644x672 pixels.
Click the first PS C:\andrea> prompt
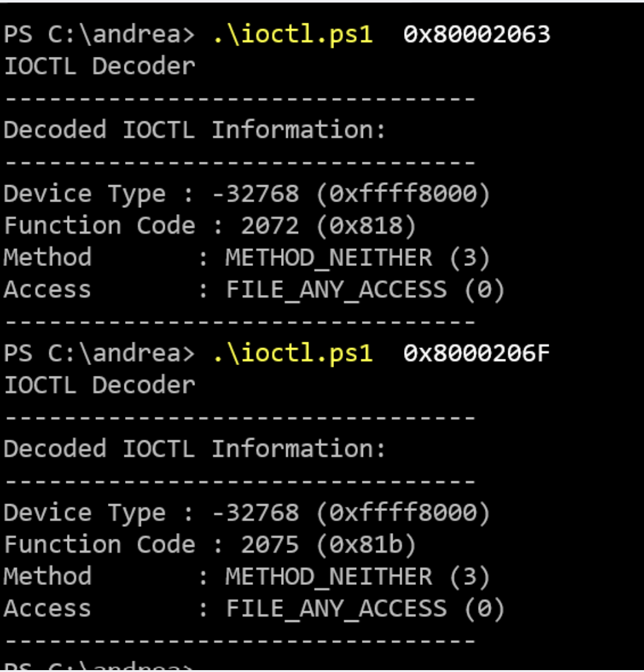[99, 34]
